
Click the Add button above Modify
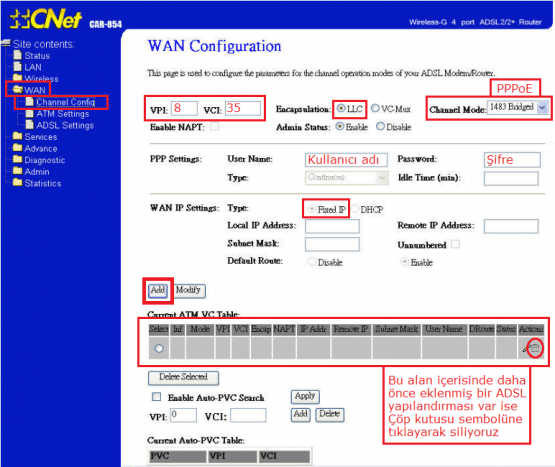pos(158,291)
